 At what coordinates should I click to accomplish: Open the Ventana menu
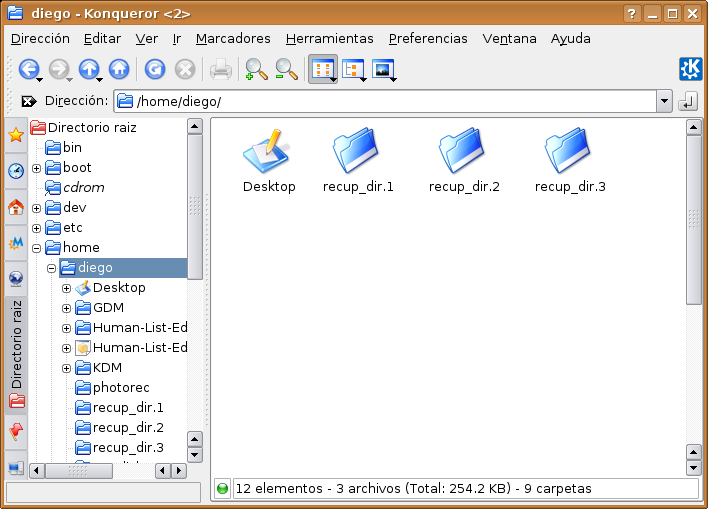[x=509, y=39]
